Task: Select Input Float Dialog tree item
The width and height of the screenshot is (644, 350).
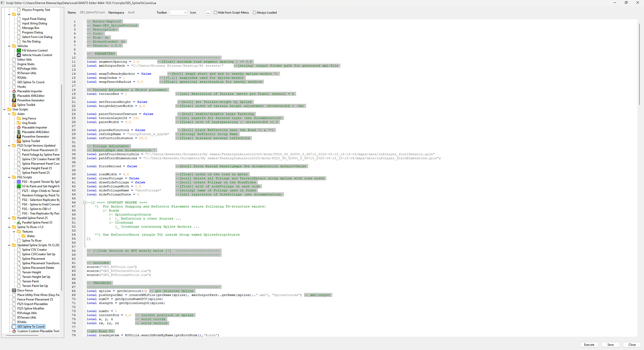Action: tap(34, 19)
